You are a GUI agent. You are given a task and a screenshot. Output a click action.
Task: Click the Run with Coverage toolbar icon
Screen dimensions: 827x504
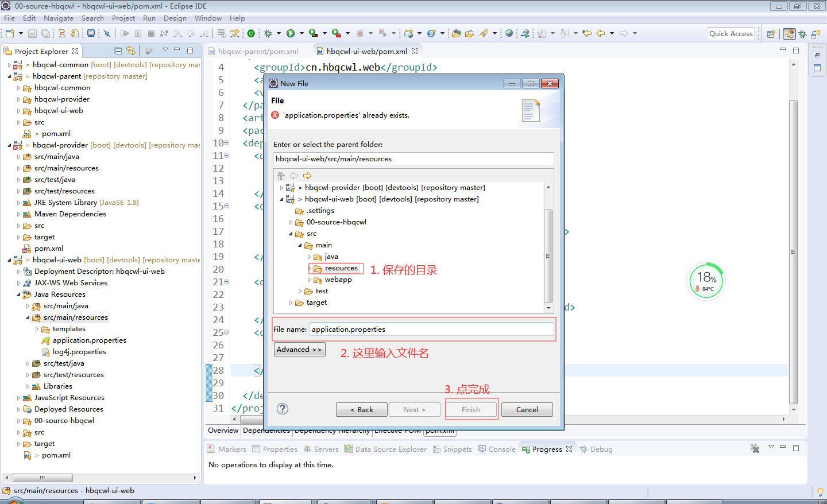coord(313,33)
